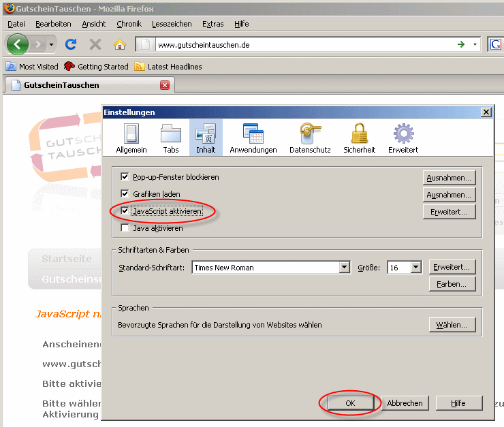Open the Allgemein settings panel

pyautogui.click(x=131, y=138)
